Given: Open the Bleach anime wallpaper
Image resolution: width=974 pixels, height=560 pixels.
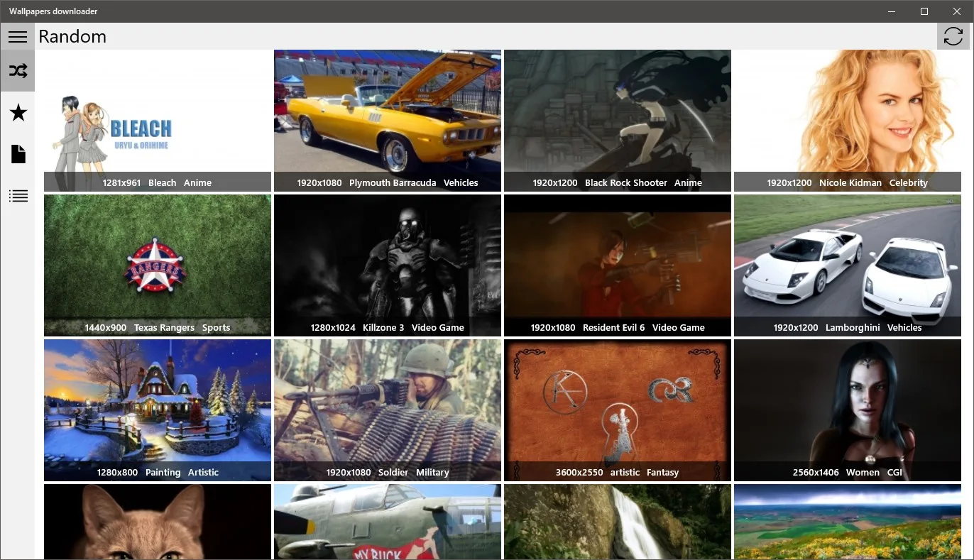Looking at the screenshot, I should 158,121.
